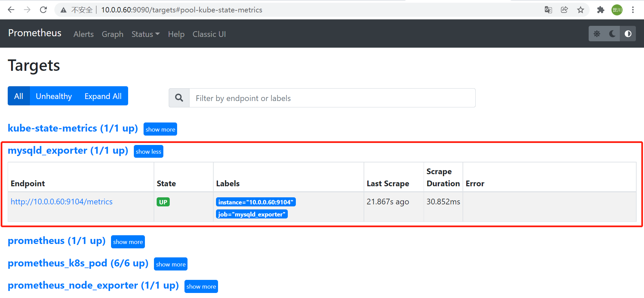
Task: Click the green UP state badge
Action: (x=163, y=202)
